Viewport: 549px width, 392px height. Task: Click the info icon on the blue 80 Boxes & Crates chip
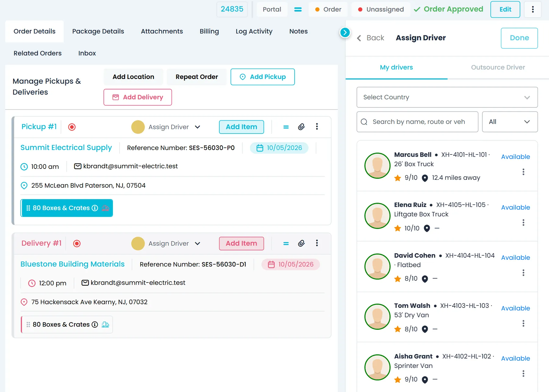coord(95,208)
